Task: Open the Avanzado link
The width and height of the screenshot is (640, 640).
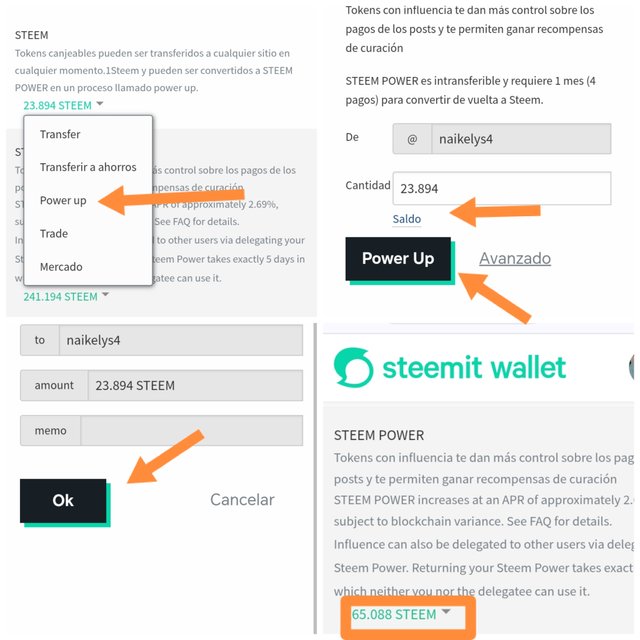Action: point(514,258)
